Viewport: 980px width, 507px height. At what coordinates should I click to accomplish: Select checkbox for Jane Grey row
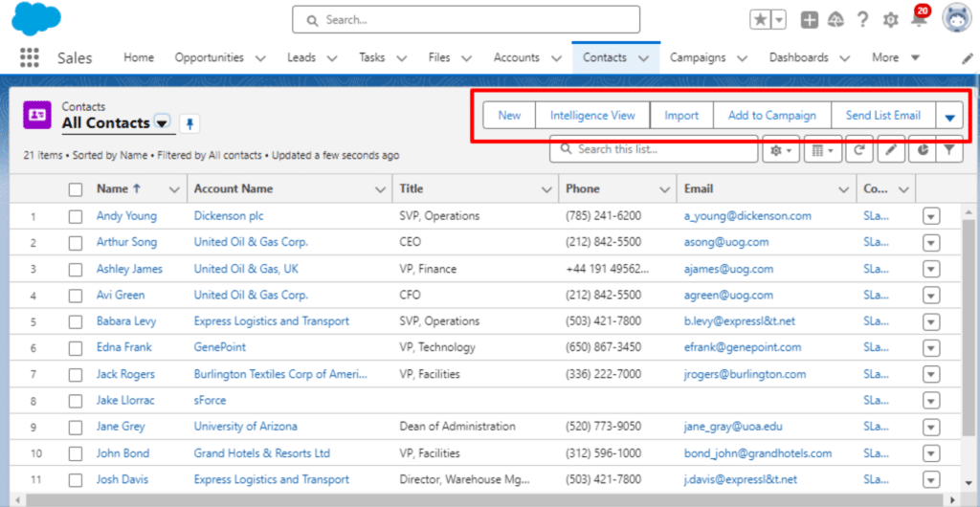pyautogui.click(x=76, y=428)
